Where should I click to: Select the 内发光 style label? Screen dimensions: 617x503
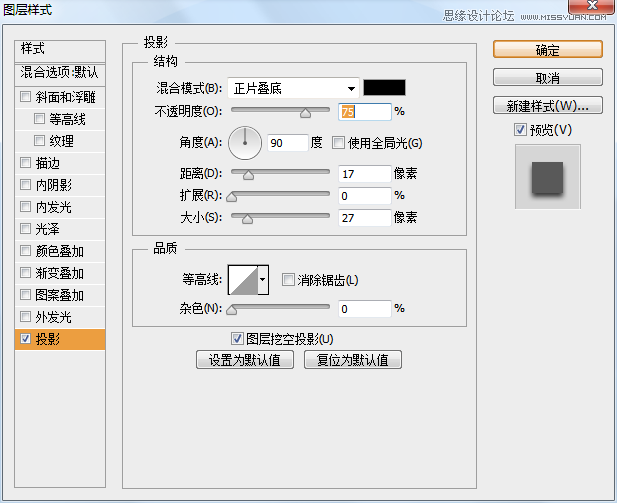pos(54,207)
